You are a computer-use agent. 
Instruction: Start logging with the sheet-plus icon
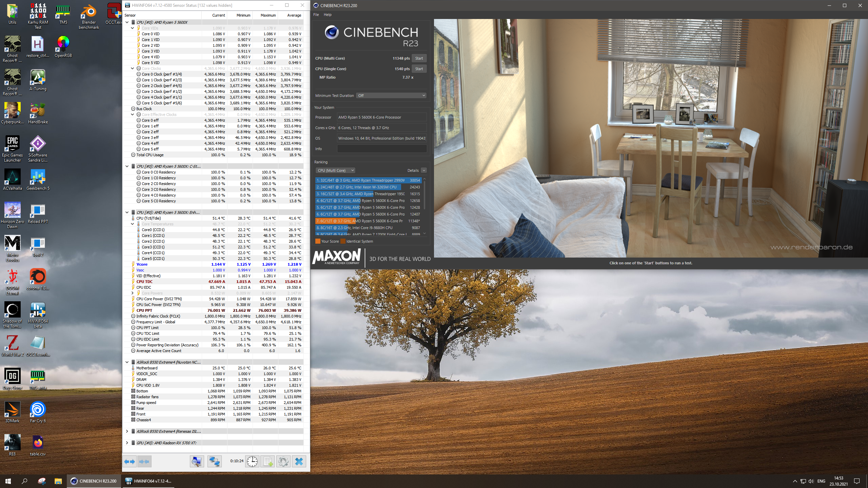[x=268, y=462]
